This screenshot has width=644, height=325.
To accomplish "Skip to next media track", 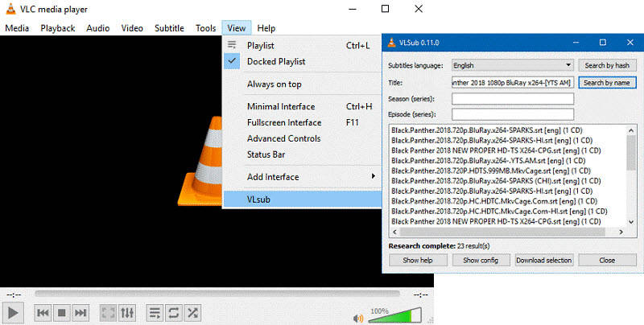I will (80, 313).
